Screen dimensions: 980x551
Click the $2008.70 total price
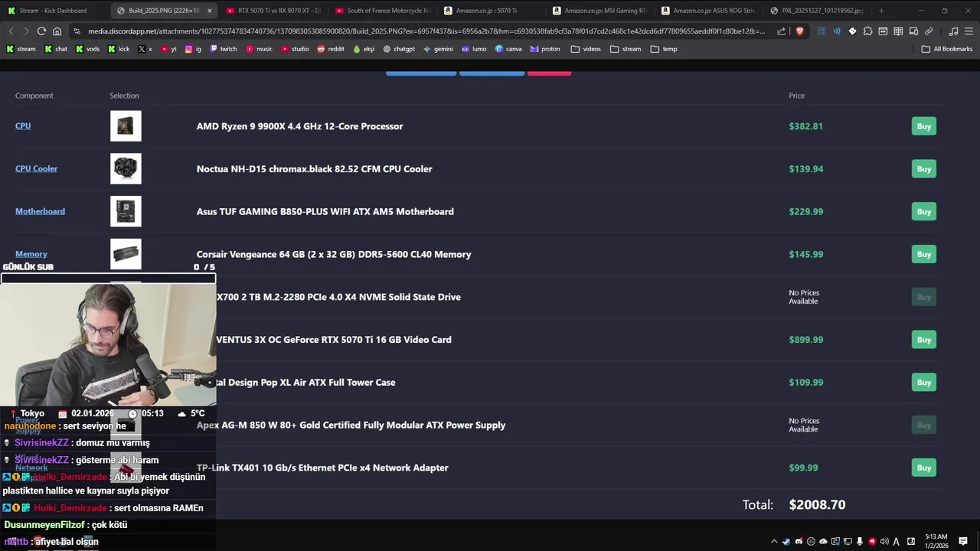817,505
